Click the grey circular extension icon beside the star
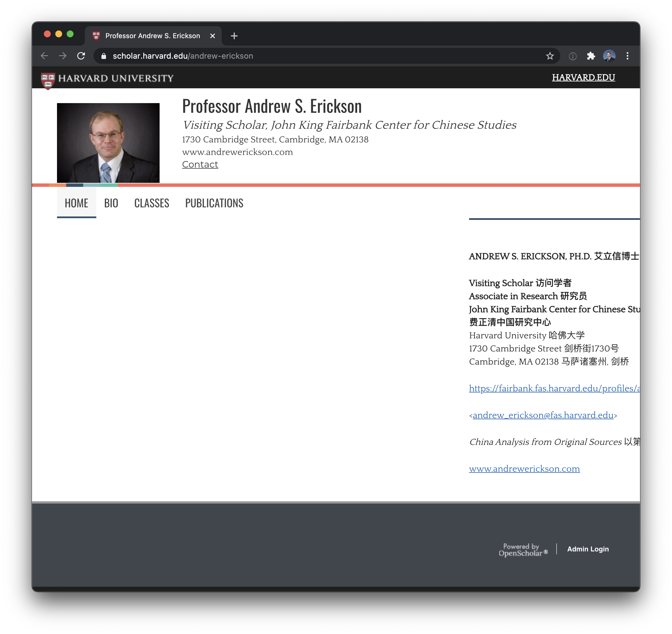Viewport: 672px width, 634px height. [572, 56]
